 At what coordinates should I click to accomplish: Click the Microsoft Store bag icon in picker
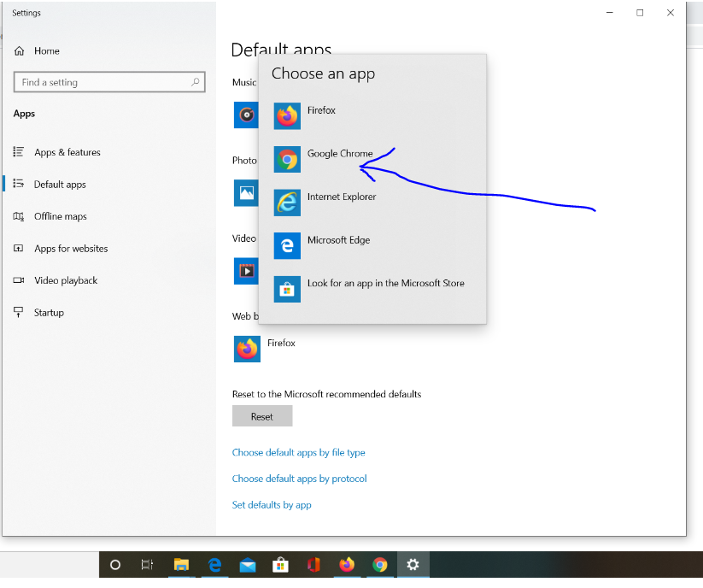(287, 289)
